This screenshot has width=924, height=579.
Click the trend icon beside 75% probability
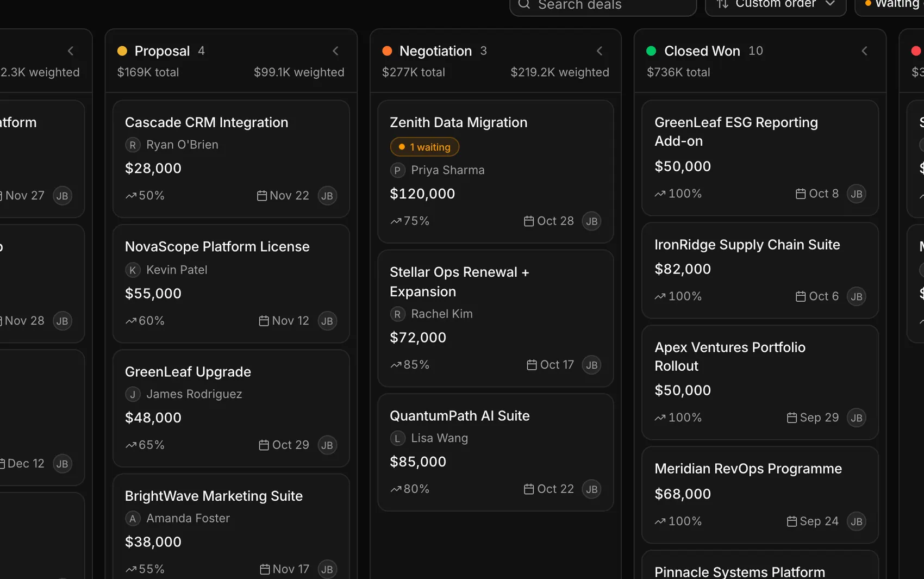[396, 221]
